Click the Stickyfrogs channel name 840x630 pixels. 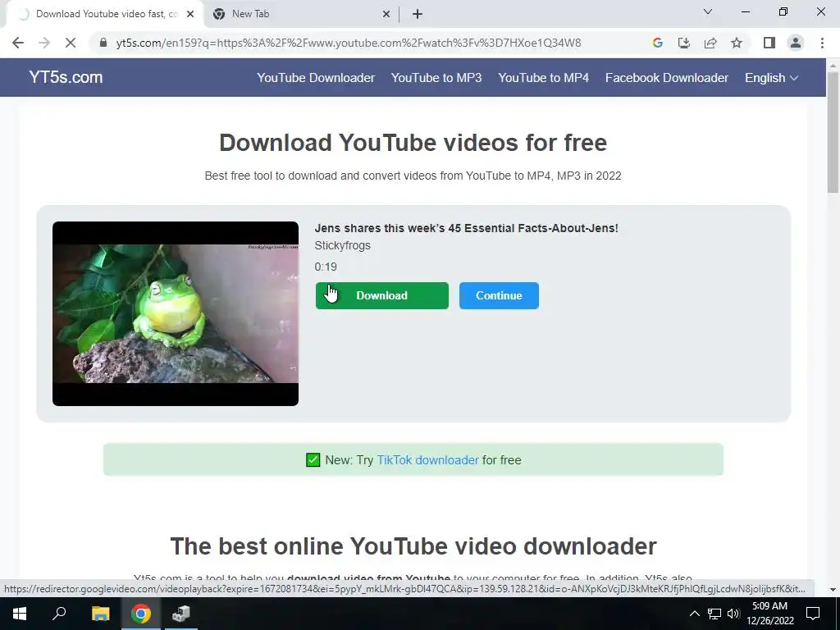tap(342, 245)
